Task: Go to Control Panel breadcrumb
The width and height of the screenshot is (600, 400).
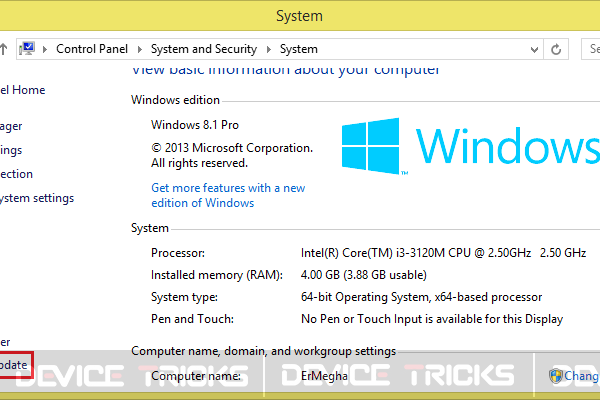Action: (x=92, y=49)
